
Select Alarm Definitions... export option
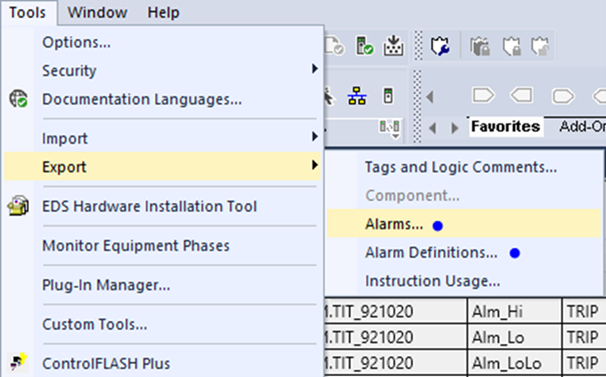431,252
